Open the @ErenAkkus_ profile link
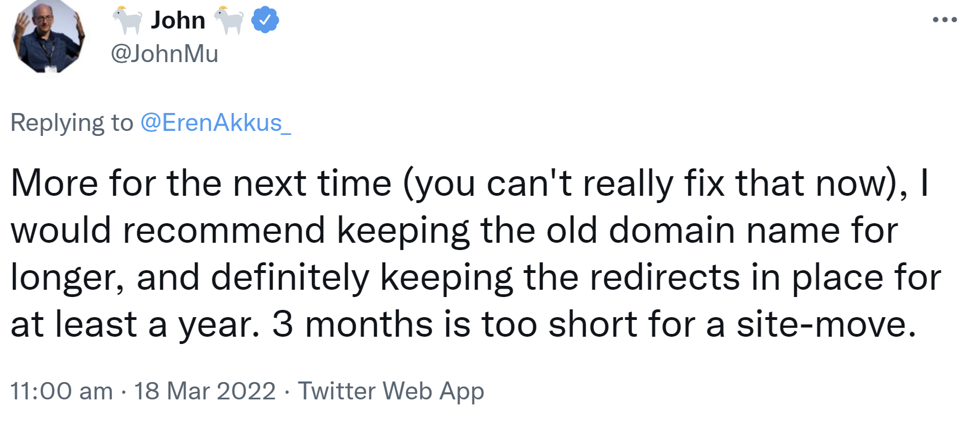This screenshot has height=424, width=980. (216, 123)
